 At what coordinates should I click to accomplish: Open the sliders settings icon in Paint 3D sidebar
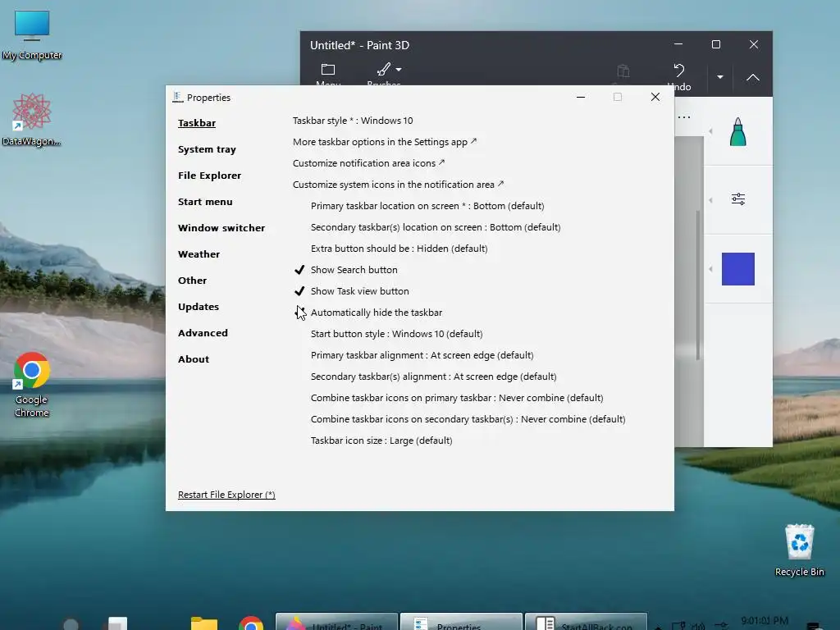(x=738, y=199)
